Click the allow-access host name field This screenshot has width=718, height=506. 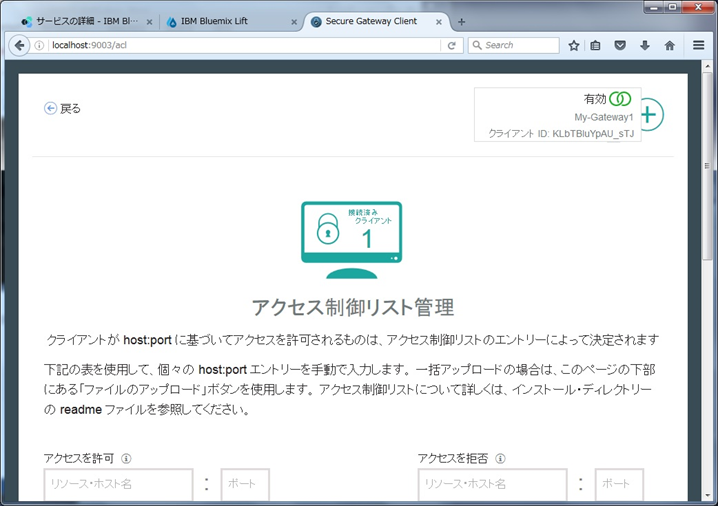coord(118,484)
